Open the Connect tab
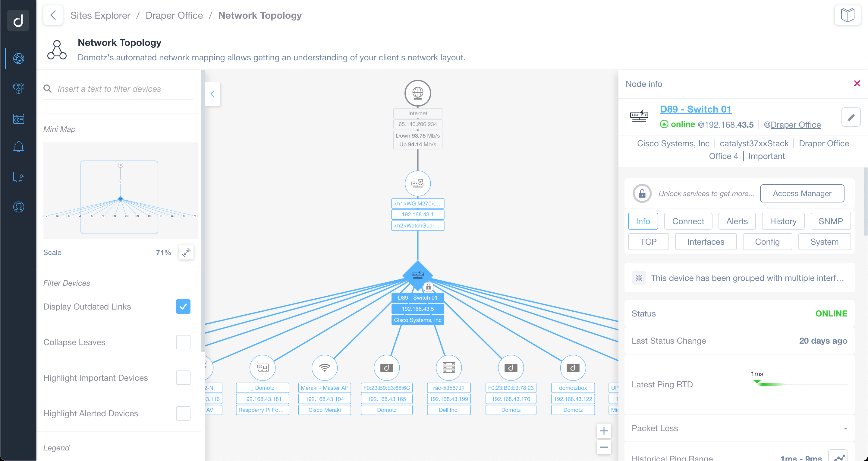The width and height of the screenshot is (868, 461). (688, 221)
